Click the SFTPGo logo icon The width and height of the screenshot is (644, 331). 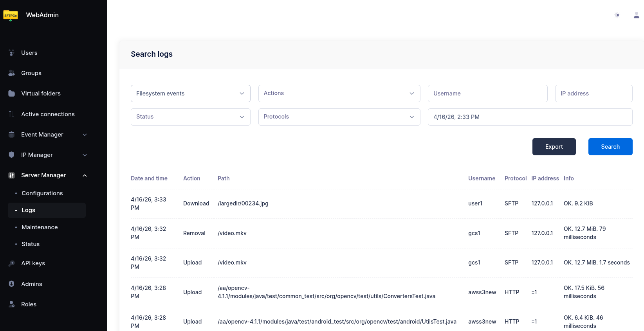[x=11, y=15]
